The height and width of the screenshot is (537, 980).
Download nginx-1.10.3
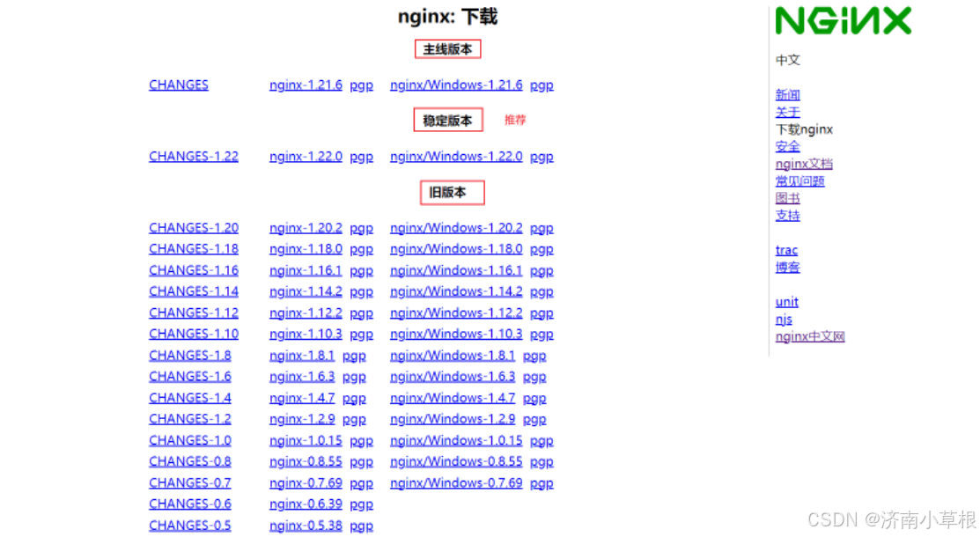(x=306, y=334)
